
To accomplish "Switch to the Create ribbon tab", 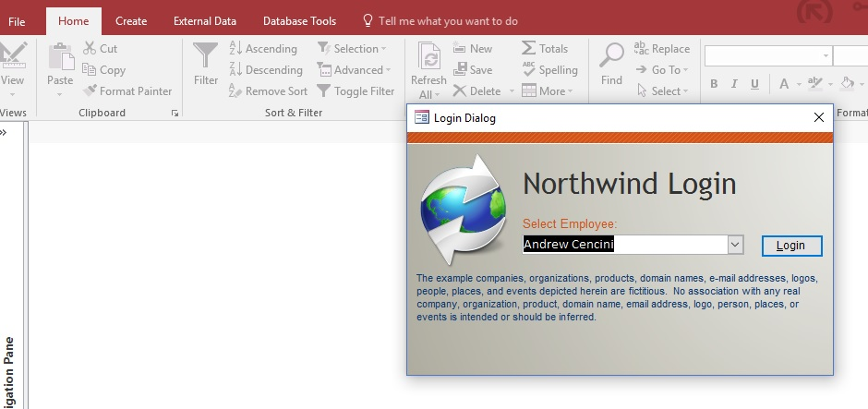I will click(x=131, y=21).
